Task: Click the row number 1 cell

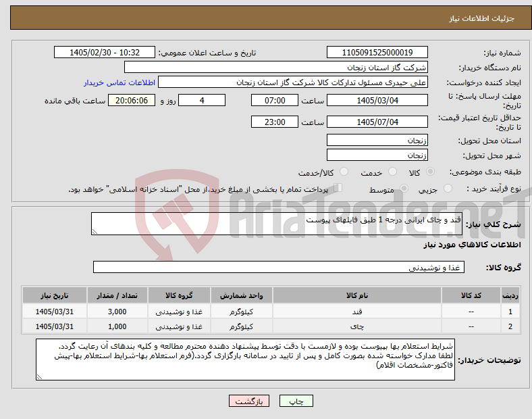Action: point(510,312)
